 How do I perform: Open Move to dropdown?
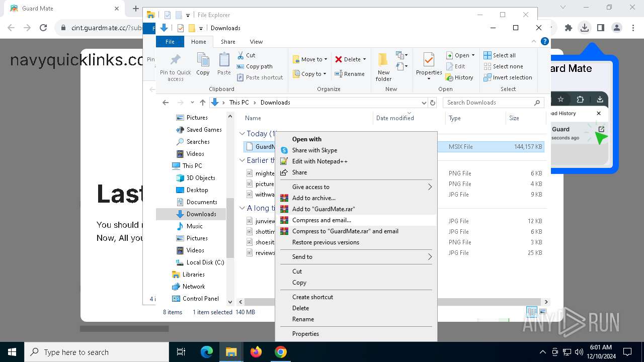[x=310, y=59]
